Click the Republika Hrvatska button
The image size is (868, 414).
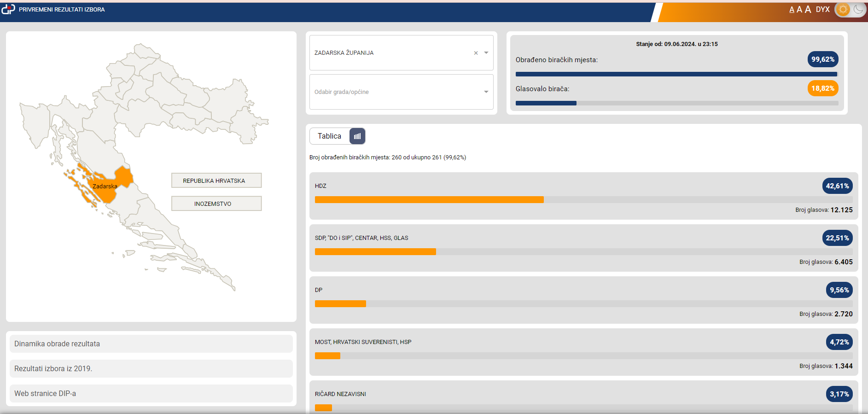(x=216, y=181)
